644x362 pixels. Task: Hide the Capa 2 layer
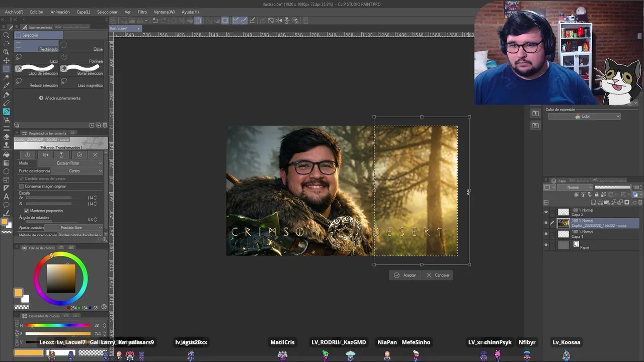pyautogui.click(x=546, y=212)
